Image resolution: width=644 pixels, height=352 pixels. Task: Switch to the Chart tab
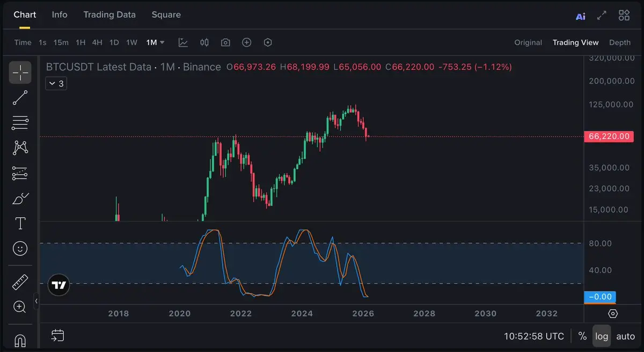tap(25, 15)
